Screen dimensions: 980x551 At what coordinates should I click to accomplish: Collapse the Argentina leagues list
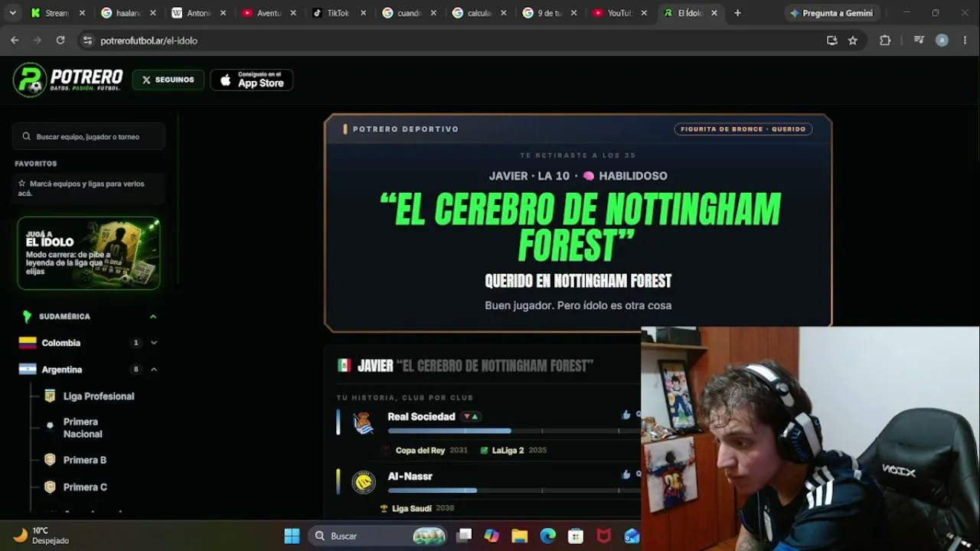tap(154, 370)
